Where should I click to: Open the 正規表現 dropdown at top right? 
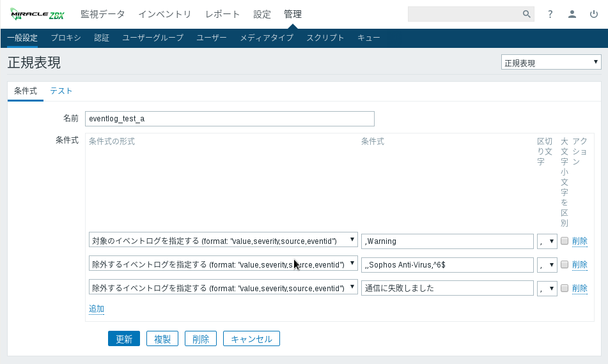pos(551,63)
